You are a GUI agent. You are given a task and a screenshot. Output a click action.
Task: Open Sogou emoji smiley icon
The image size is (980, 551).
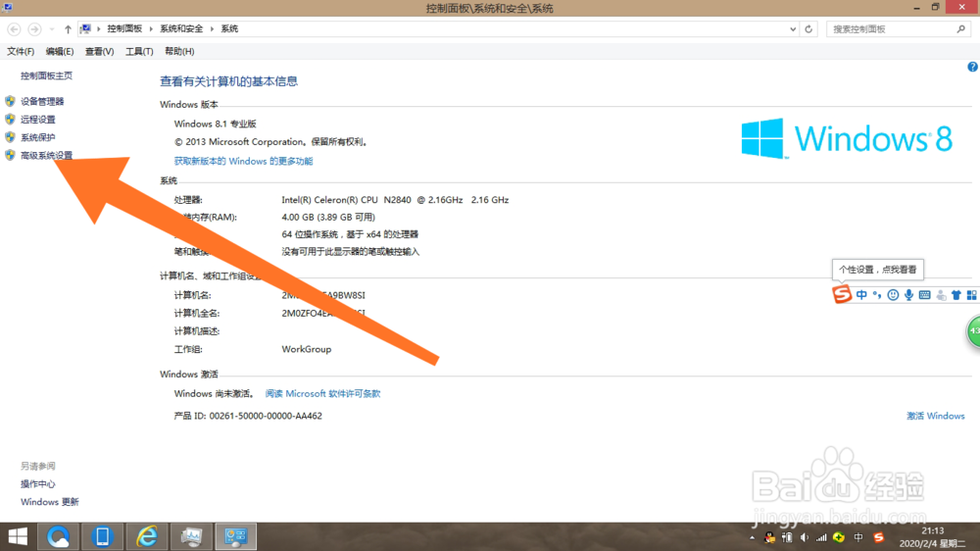click(893, 295)
